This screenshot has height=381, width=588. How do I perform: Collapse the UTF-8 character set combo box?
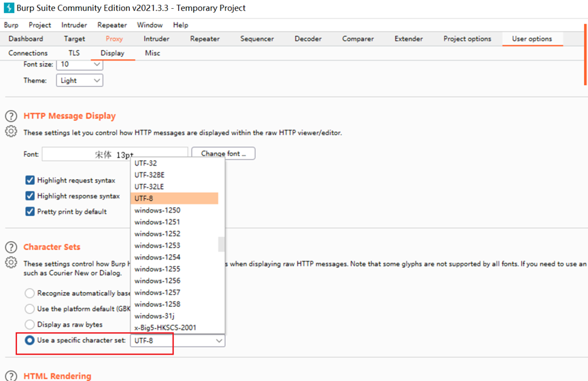pyautogui.click(x=177, y=340)
